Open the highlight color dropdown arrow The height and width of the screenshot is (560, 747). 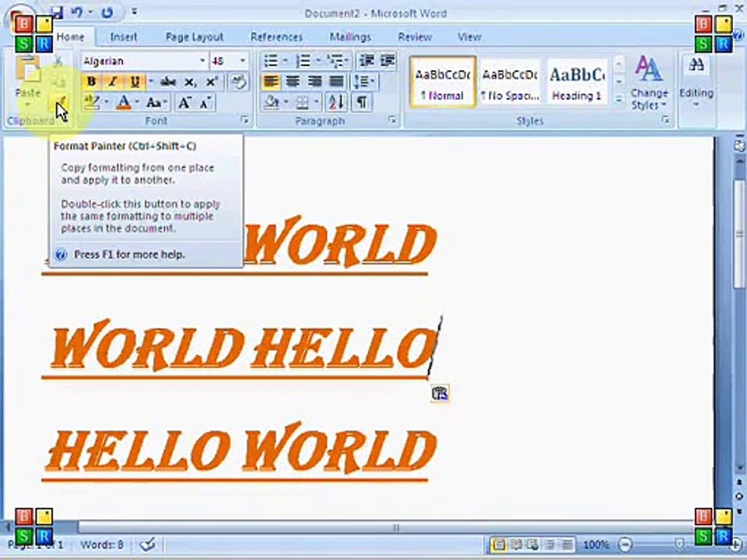point(106,103)
